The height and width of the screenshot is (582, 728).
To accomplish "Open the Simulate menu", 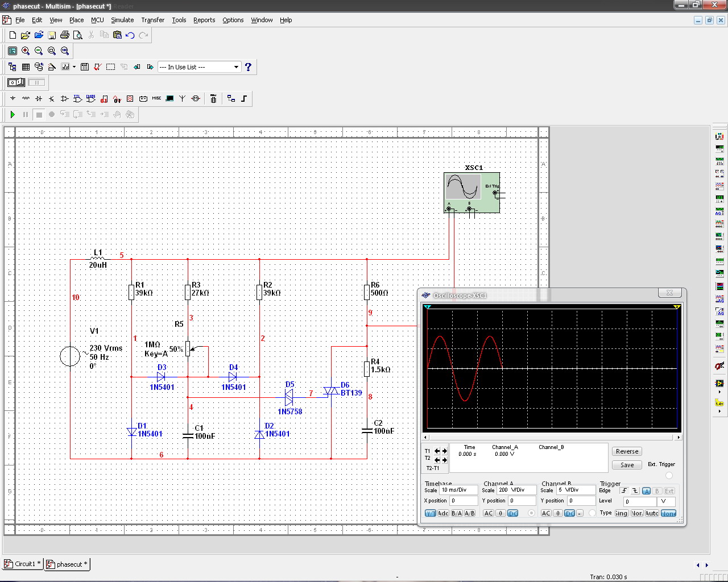I will [122, 20].
